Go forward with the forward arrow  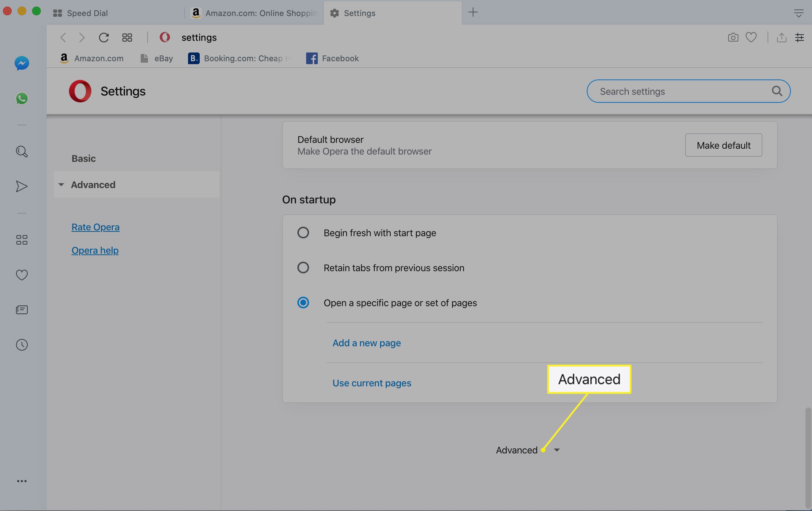82,37
